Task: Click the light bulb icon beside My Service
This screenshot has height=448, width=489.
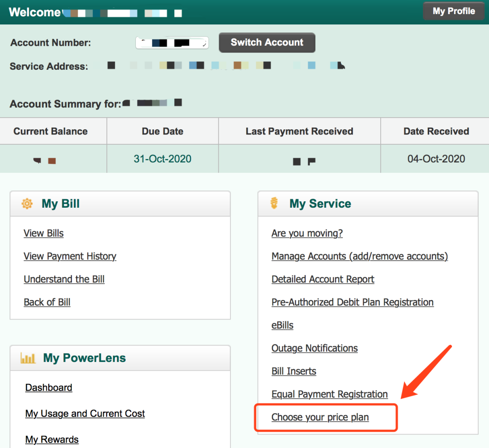Action: coord(274,203)
